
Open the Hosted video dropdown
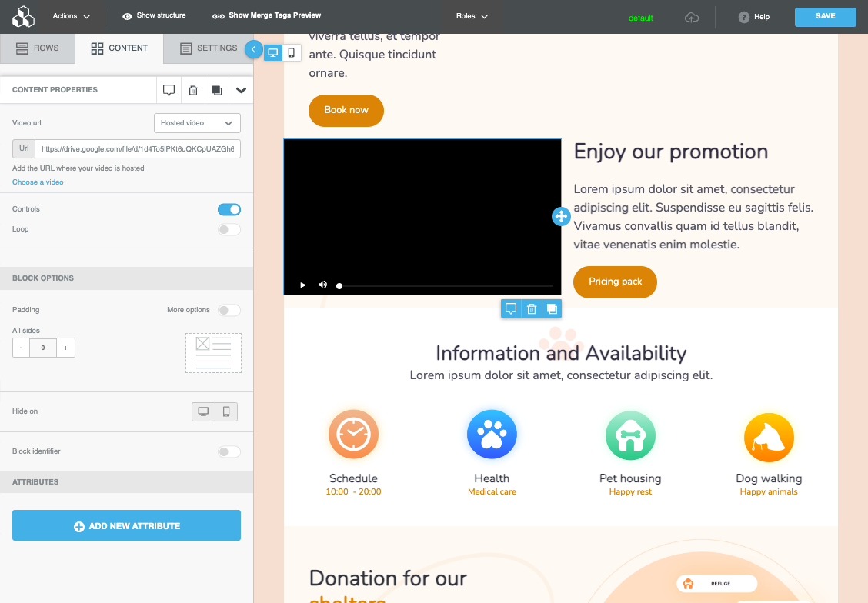point(197,123)
